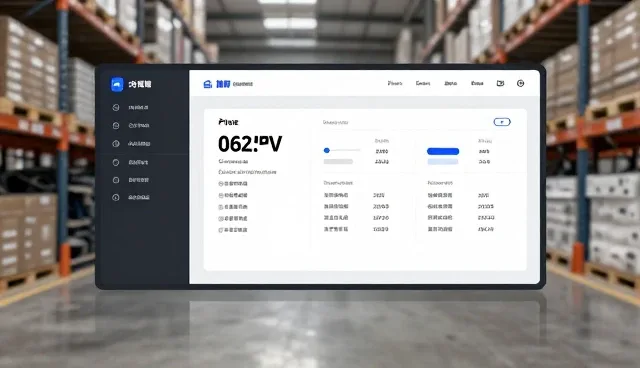Select the third sidebar navigation icon
Viewport: 640px width, 368px height.
116,144
